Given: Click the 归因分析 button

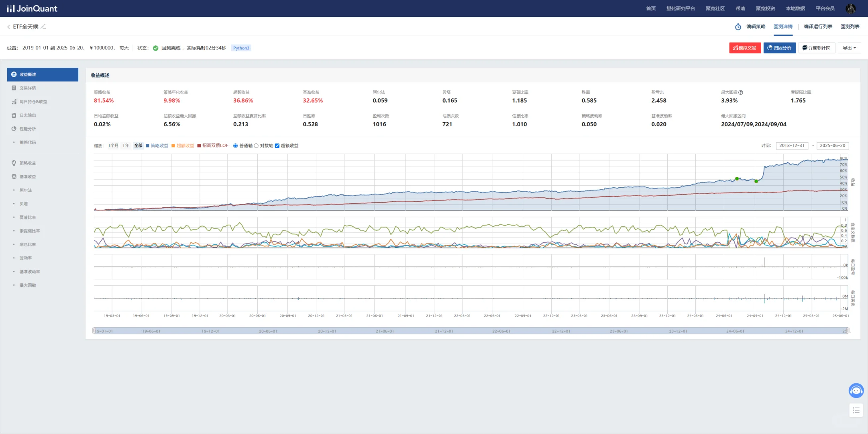Looking at the screenshot, I should point(779,48).
